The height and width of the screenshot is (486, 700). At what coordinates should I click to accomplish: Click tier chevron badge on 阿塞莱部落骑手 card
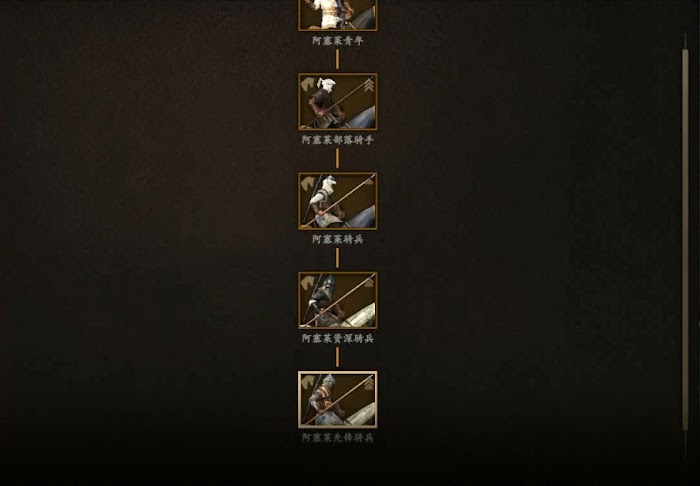[368, 85]
